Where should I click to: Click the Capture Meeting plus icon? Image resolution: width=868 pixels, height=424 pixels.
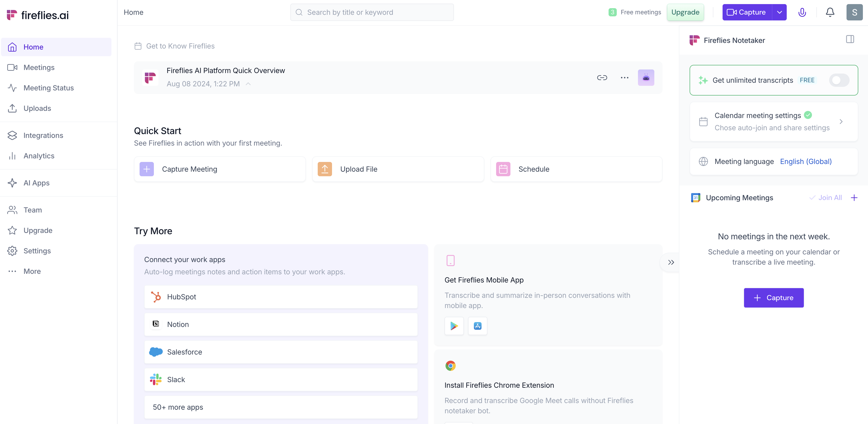146,169
